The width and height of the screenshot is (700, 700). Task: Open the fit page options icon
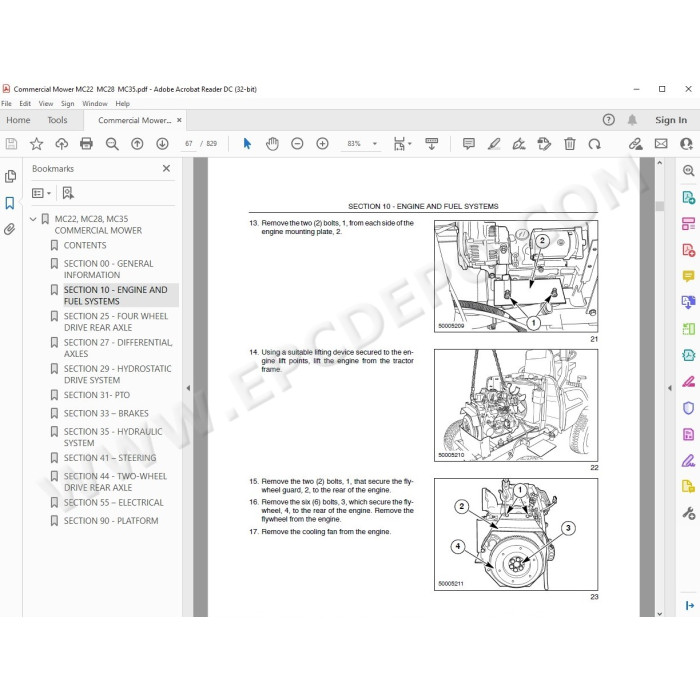pyautogui.click(x=402, y=144)
